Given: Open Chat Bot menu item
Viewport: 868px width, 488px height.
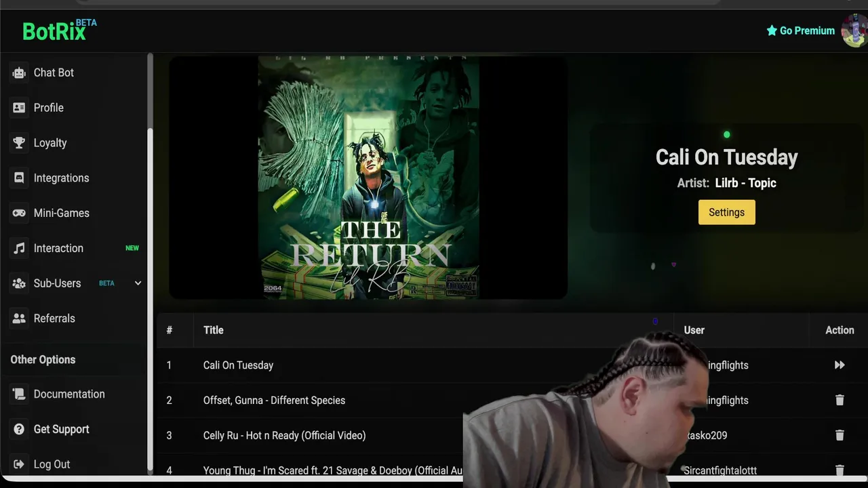Looking at the screenshot, I should pos(54,73).
